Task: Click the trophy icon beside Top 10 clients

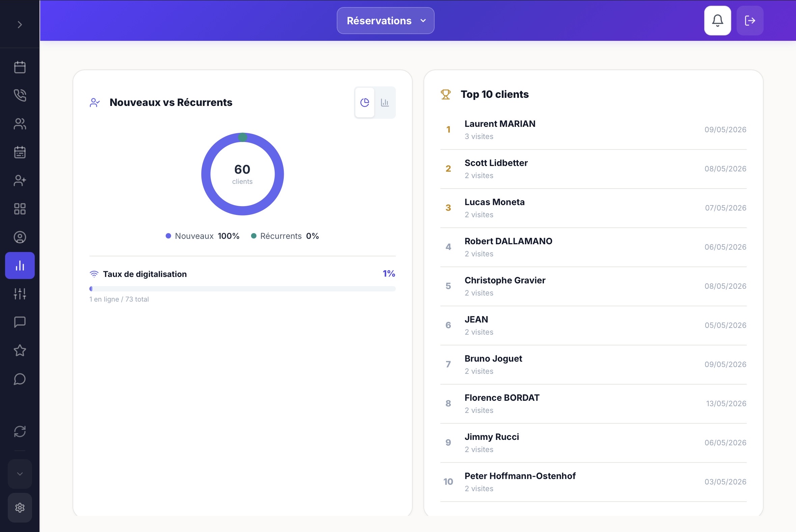Action: (446, 94)
